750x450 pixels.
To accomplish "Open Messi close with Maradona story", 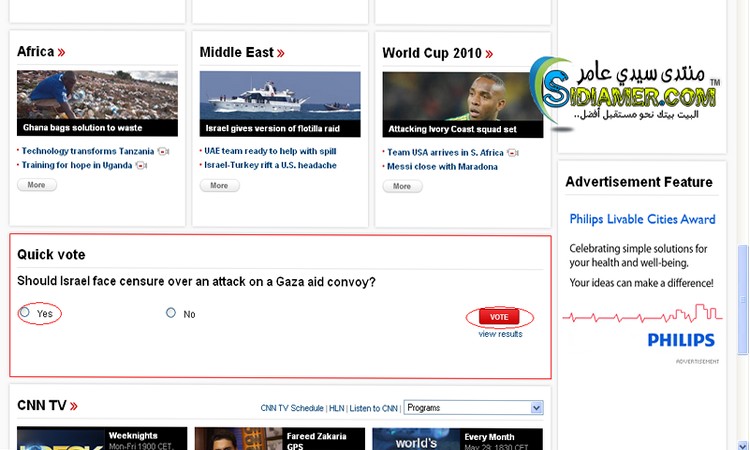I will [442, 167].
